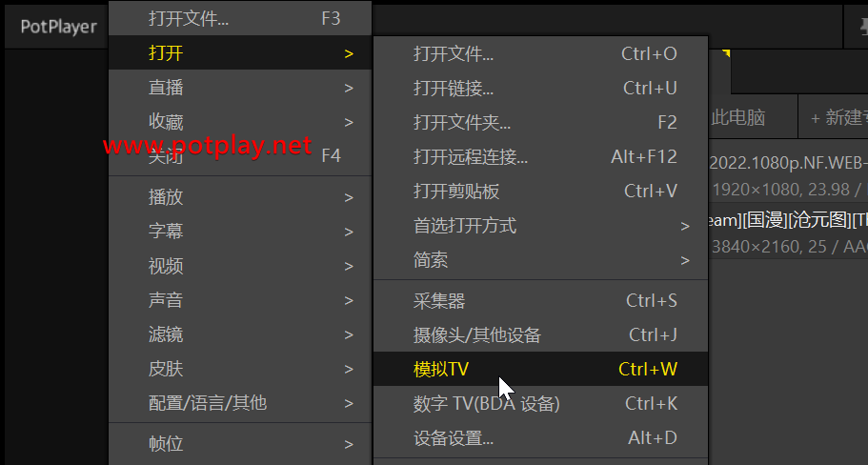Expand the 收藏 submenu
This screenshot has width=868, height=465.
pyautogui.click(x=240, y=122)
